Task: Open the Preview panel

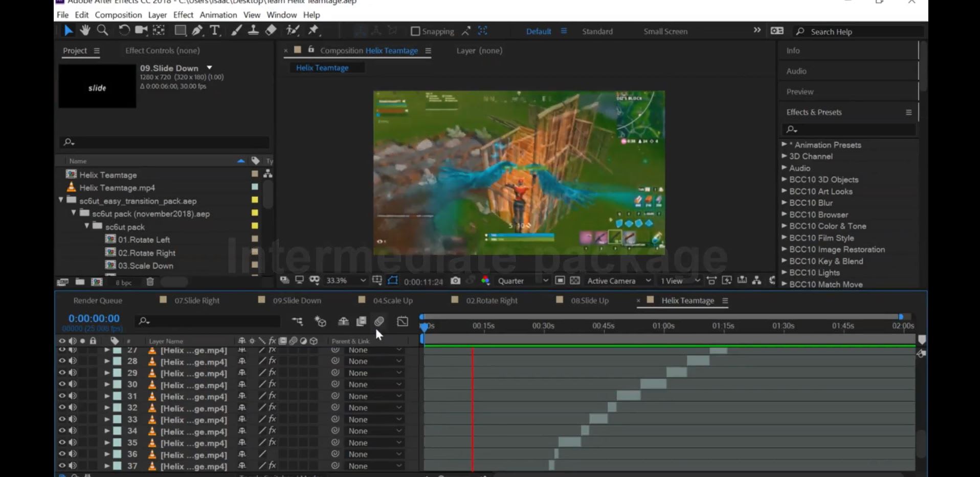Action: click(x=800, y=92)
